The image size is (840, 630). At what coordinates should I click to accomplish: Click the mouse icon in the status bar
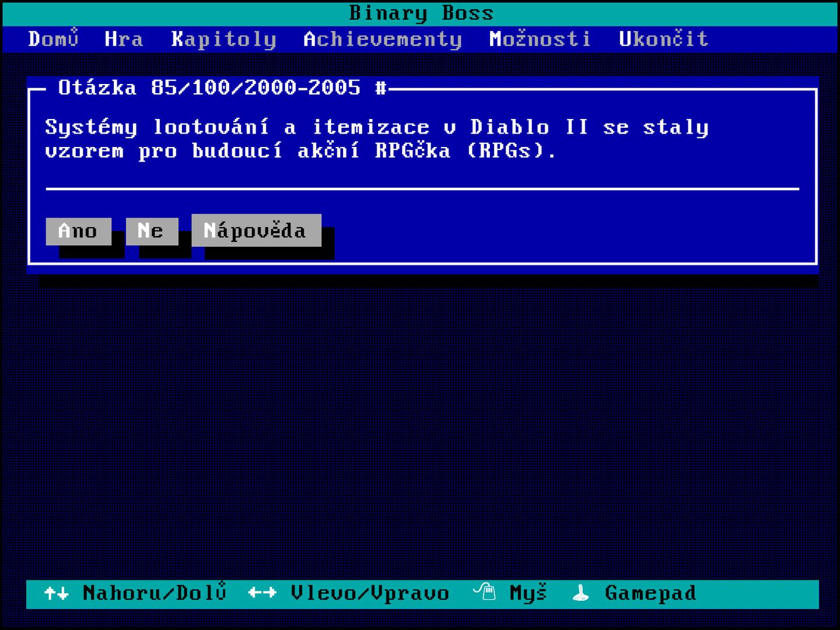click(484, 592)
